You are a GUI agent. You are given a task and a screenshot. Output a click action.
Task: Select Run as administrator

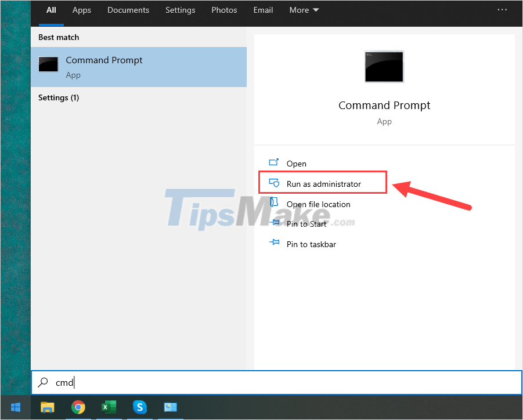click(325, 182)
